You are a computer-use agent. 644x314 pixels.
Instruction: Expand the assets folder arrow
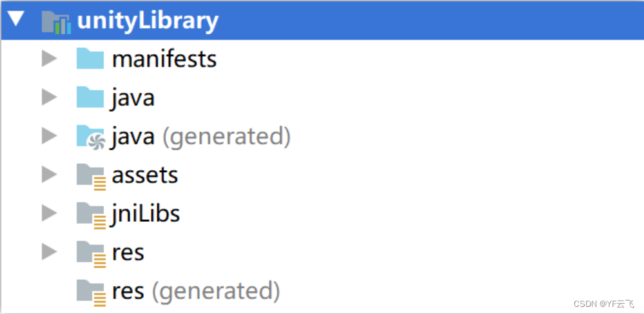coord(49,175)
